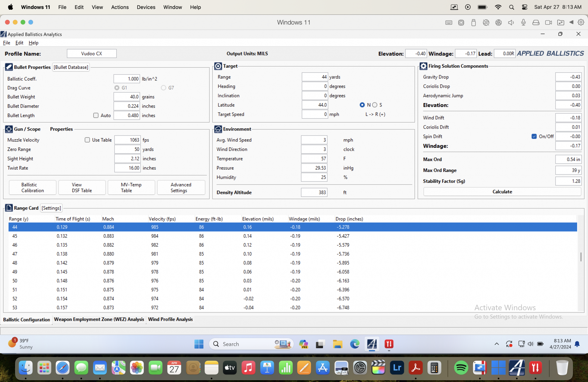Open the Actions menu in macOS menu bar
588x382 pixels.
(x=120, y=7)
